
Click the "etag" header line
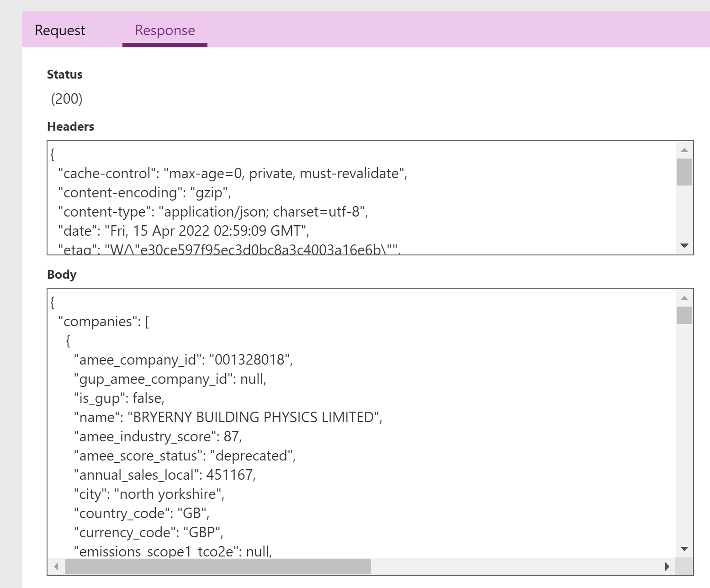point(229,249)
